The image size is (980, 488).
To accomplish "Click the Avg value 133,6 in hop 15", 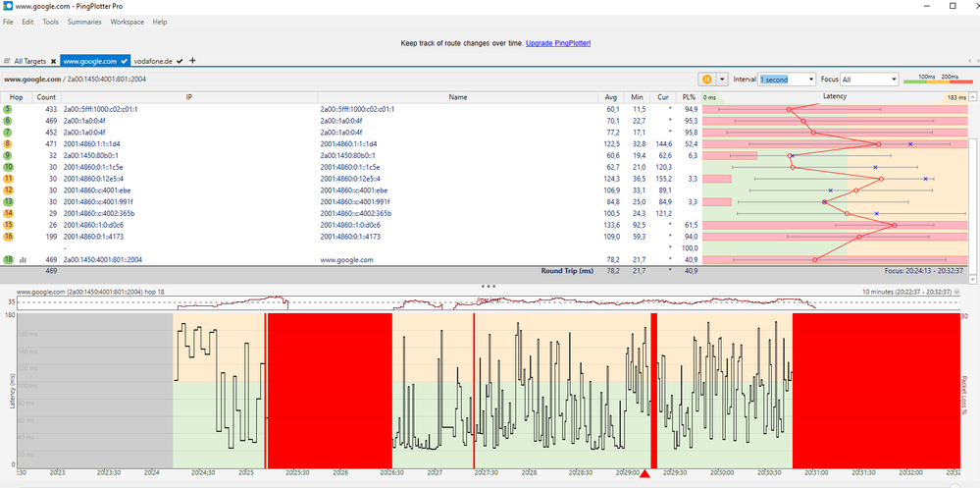I will click(611, 225).
